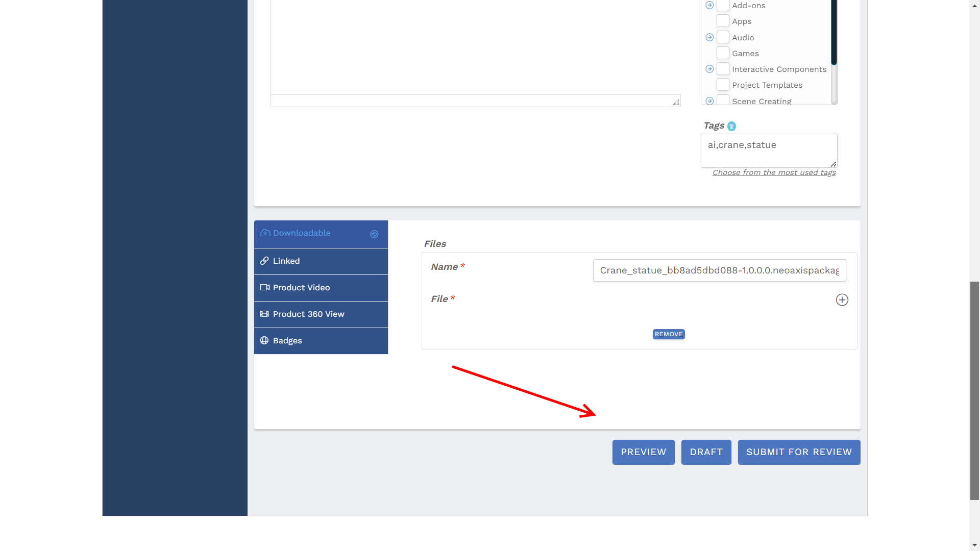Click the Downloadable section icon
980x551 pixels.
264,233
